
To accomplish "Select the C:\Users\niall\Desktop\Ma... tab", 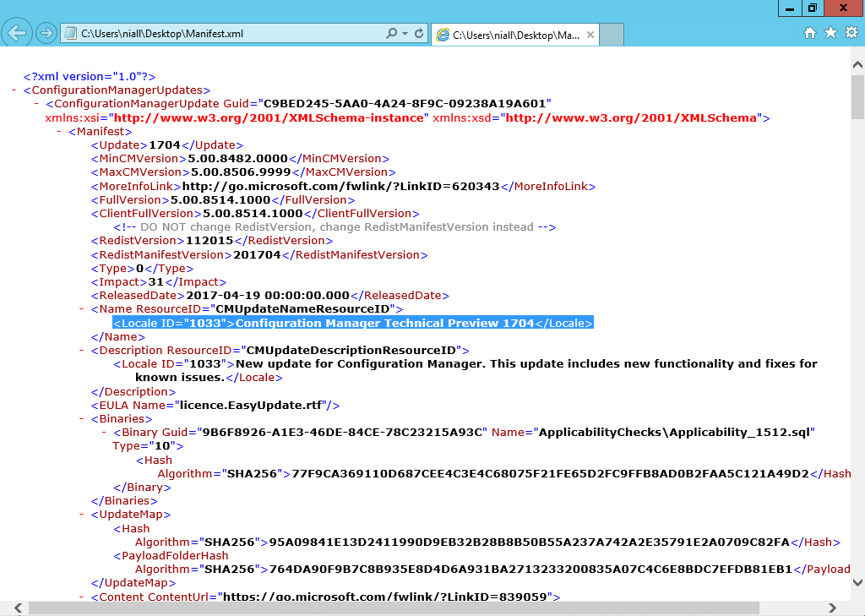I will pos(515,35).
